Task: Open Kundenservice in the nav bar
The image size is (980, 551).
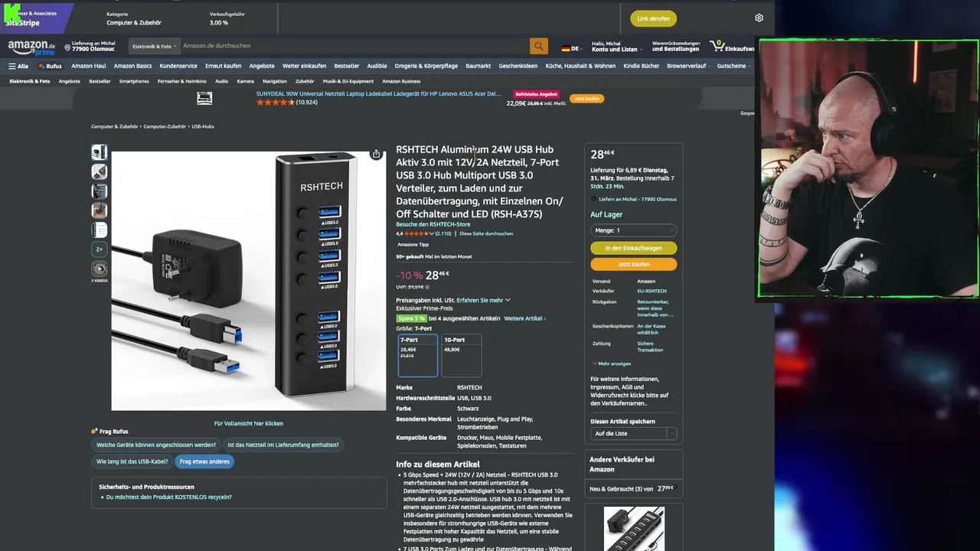Action: coord(178,66)
